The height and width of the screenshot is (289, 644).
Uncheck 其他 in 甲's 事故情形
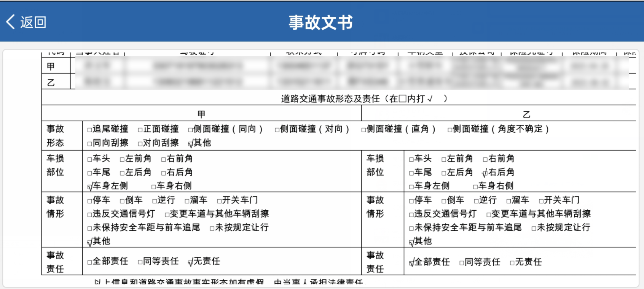(90, 242)
